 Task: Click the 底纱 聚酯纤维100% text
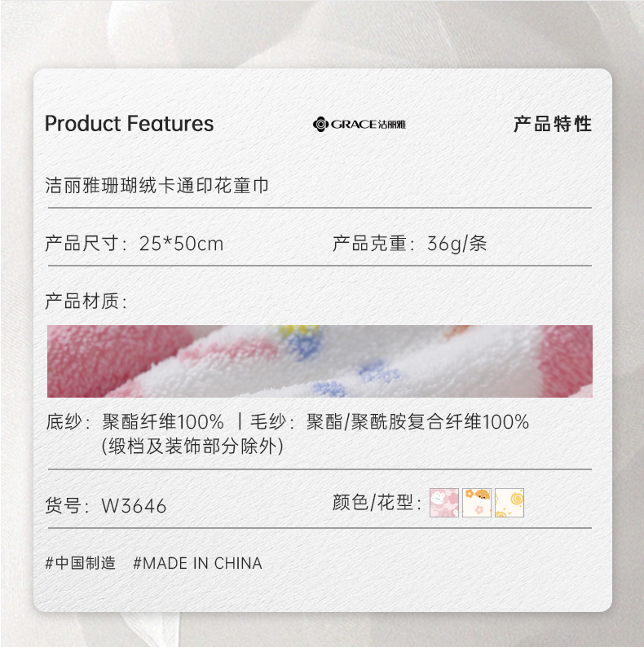pos(135,422)
